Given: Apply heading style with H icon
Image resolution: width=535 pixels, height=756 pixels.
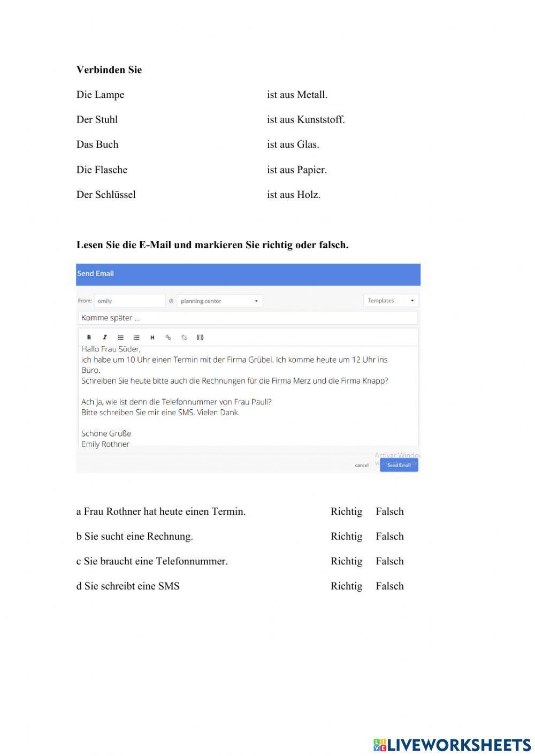Looking at the screenshot, I should pyautogui.click(x=152, y=338).
